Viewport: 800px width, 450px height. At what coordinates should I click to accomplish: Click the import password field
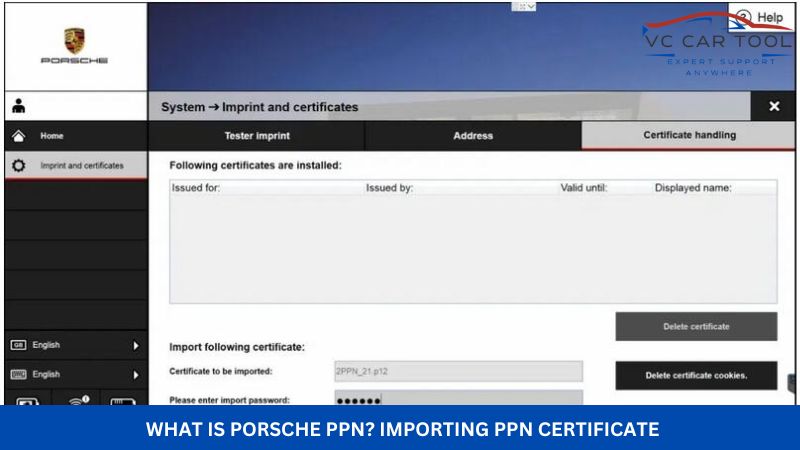458,398
